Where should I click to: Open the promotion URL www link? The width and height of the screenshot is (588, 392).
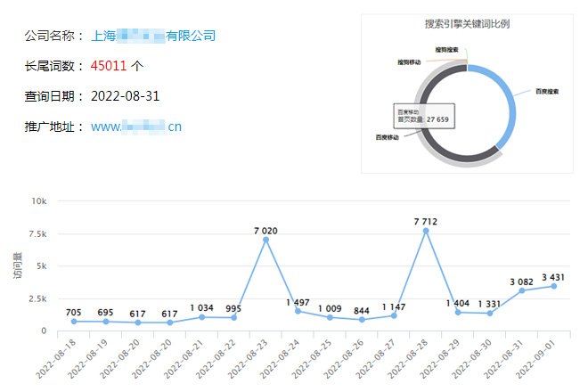(136, 127)
